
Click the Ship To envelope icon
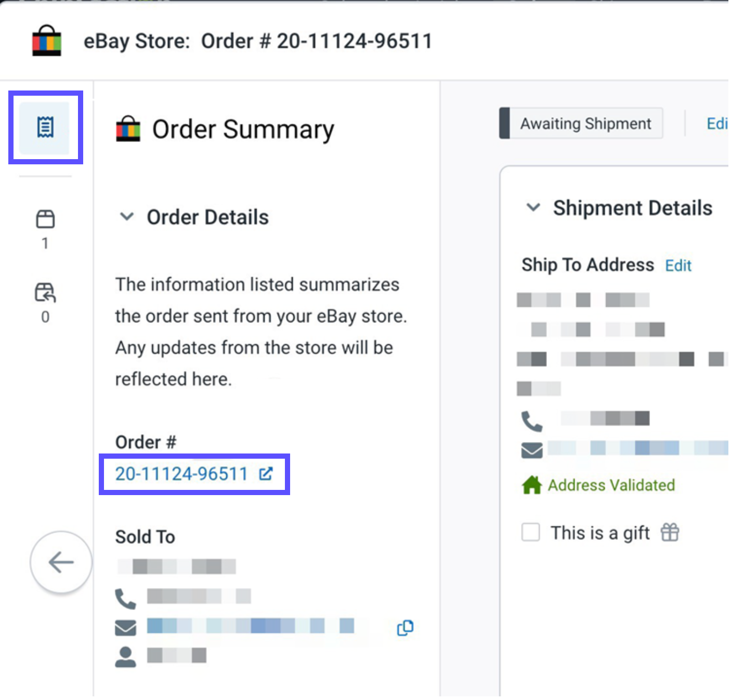[x=531, y=450]
